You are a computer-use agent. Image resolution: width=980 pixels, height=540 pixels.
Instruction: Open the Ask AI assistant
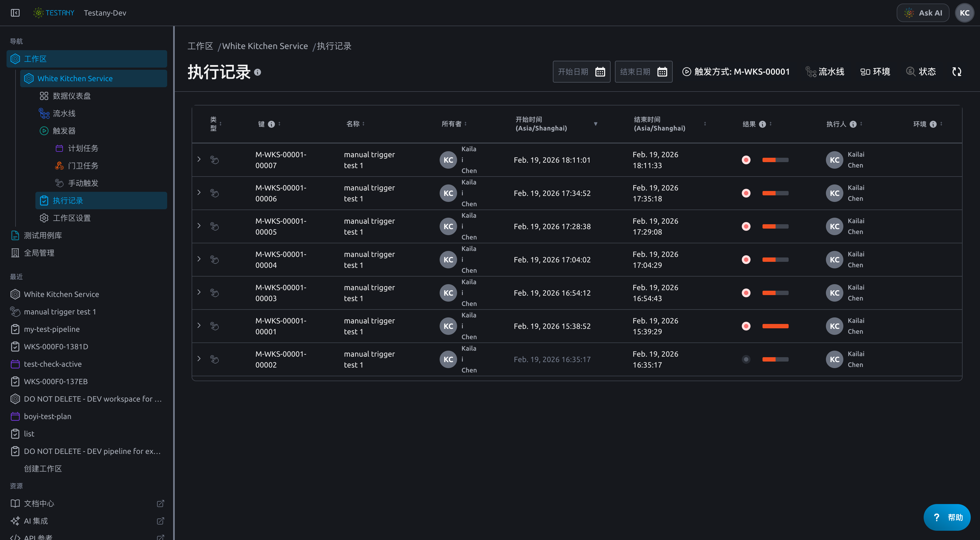923,13
